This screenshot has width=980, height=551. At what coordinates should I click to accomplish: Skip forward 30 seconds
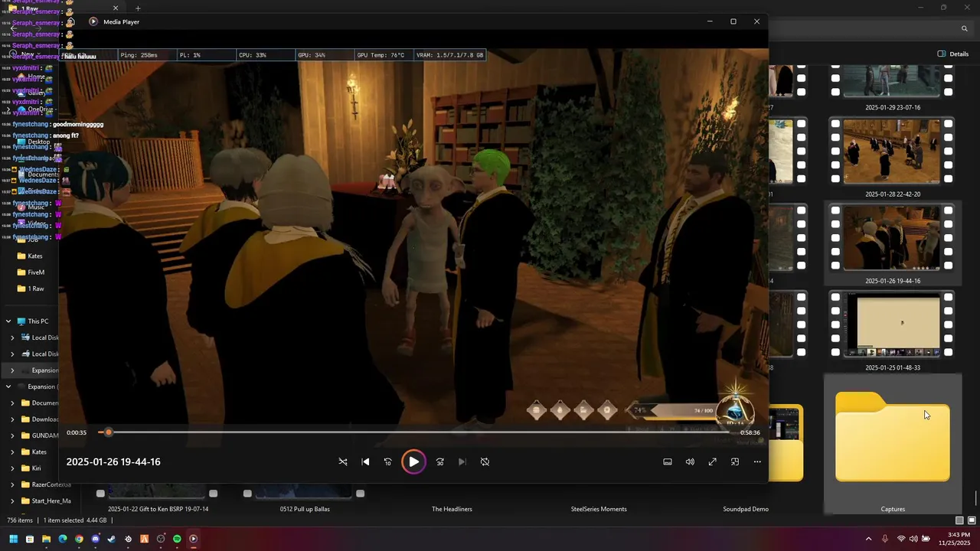pos(439,461)
